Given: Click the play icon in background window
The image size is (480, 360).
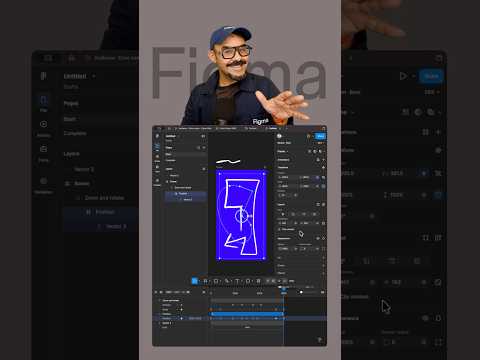Looking at the screenshot, I should coord(403,76).
